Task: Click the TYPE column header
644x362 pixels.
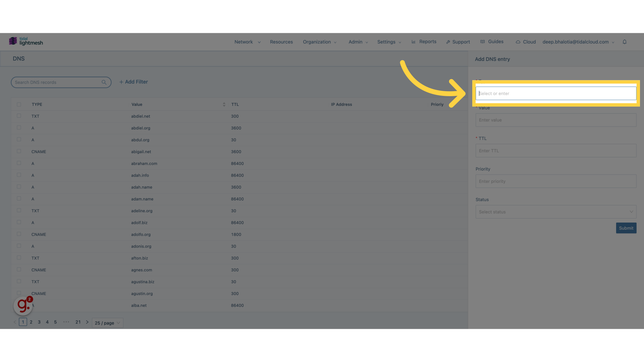Action: click(x=37, y=105)
